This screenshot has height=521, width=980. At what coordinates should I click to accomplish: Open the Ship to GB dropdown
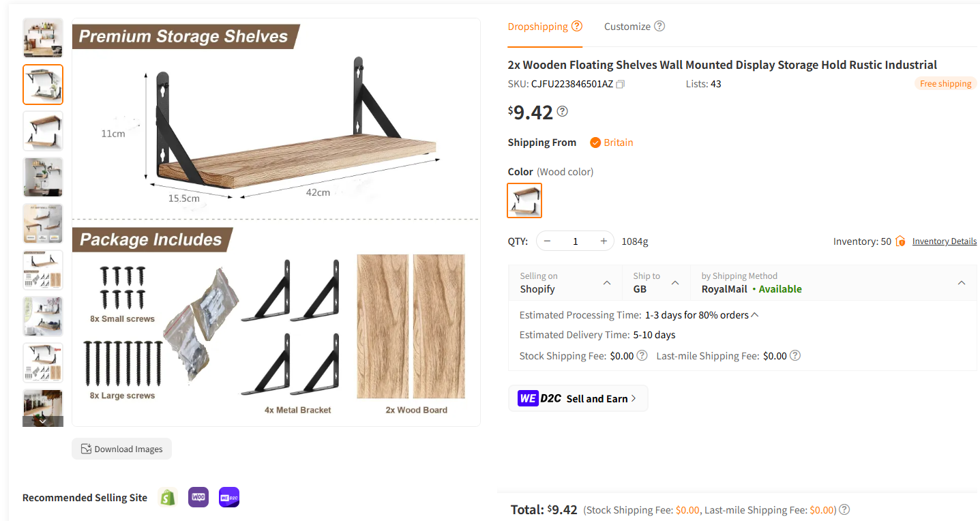pyautogui.click(x=675, y=282)
